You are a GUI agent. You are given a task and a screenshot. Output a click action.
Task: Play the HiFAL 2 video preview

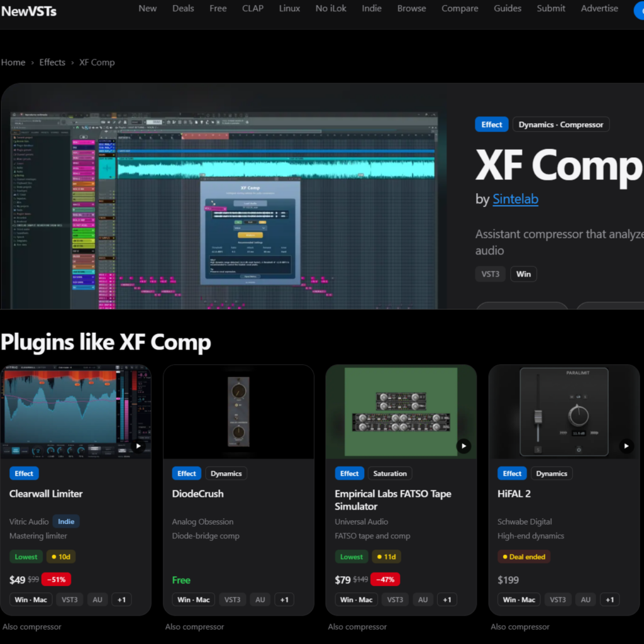coord(626,446)
